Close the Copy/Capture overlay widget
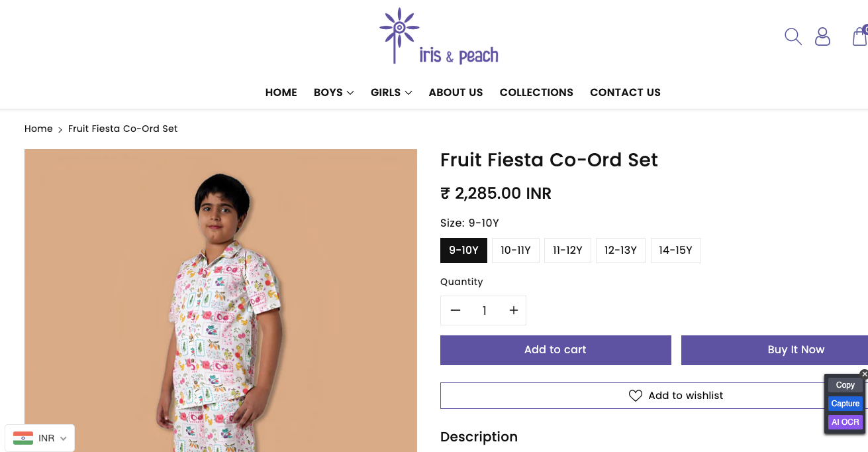 tap(864, 374)
